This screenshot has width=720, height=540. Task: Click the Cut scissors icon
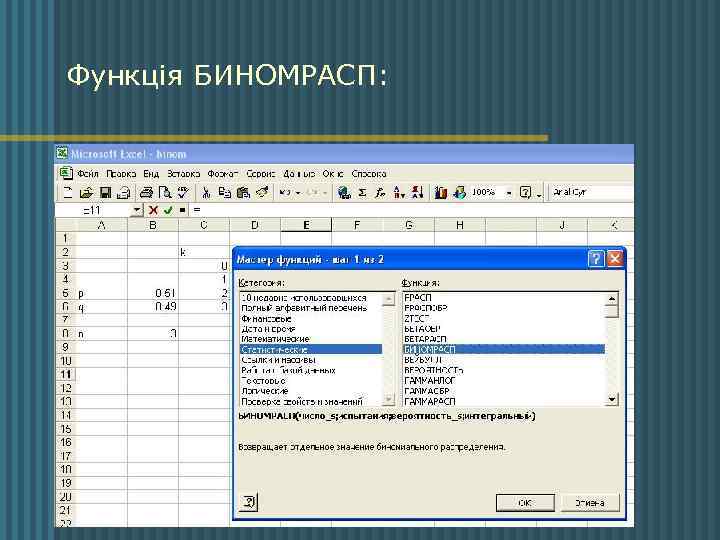pyautogui.click(x=206, y=192)
